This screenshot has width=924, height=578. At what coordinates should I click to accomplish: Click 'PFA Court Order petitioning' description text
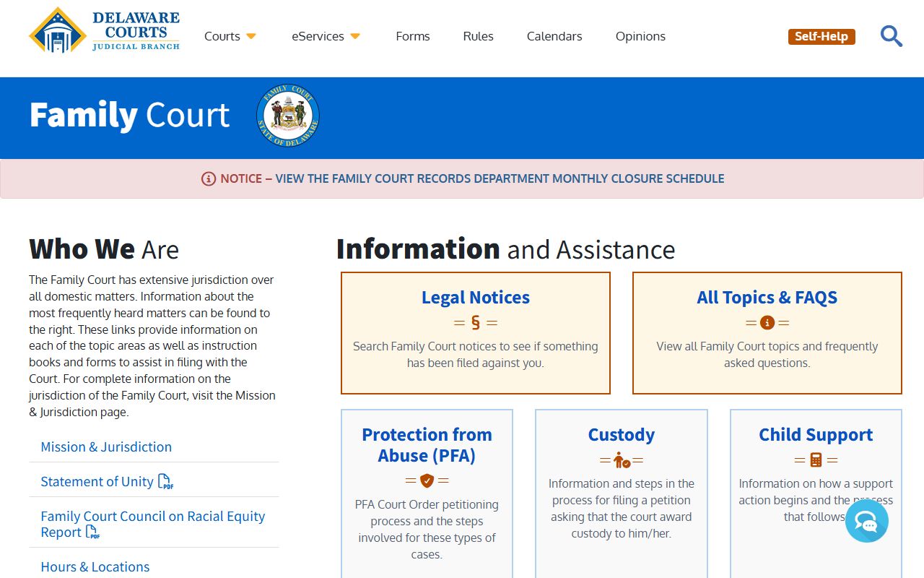click(x=427, y=530)
